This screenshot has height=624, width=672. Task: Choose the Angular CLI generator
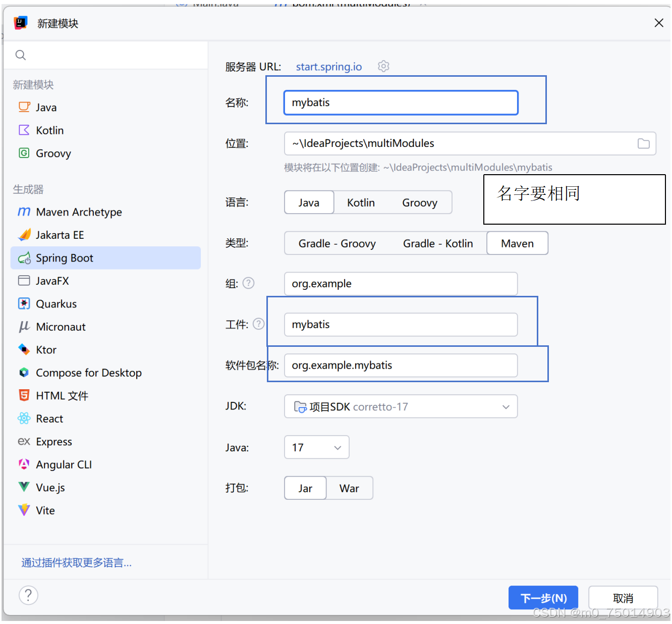coord(64,464)
